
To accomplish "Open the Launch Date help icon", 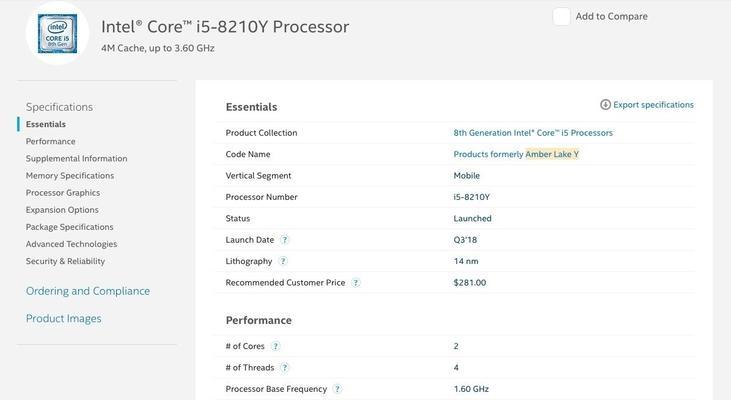I will coord(284,240).
